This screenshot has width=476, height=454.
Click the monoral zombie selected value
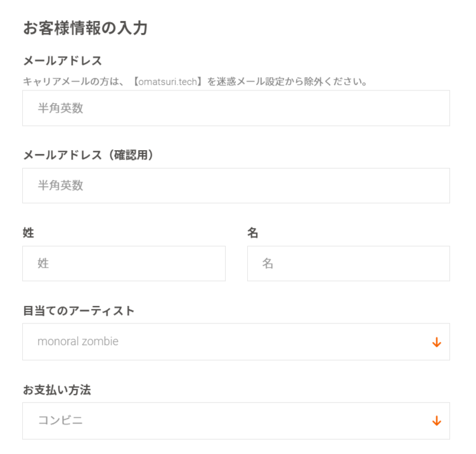click(x=78, y=342)
